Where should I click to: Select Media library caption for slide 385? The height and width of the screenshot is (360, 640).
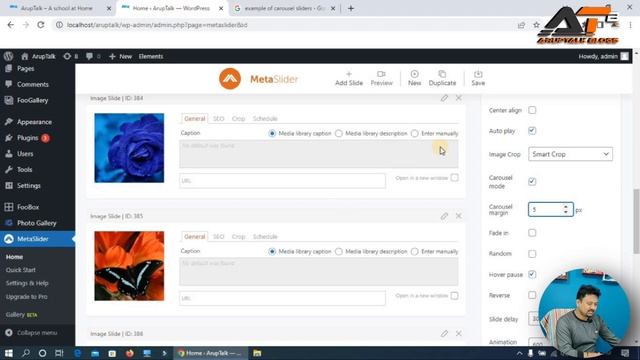point(272,251)
